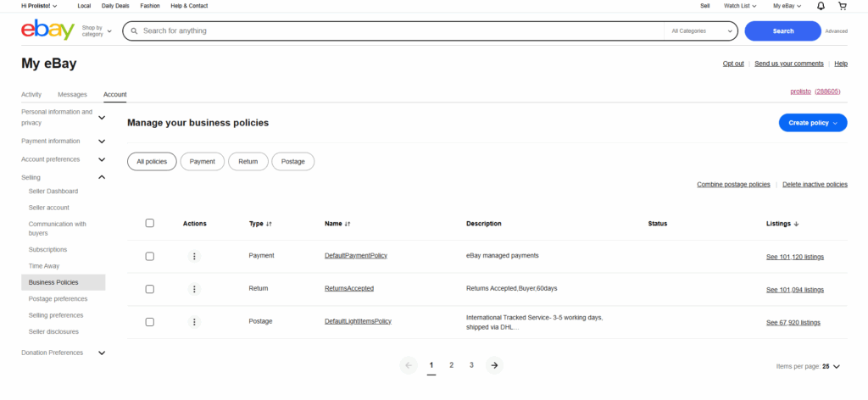Open Postage preferences in sidebar
The image size is (868, 400).
point(58,299)
